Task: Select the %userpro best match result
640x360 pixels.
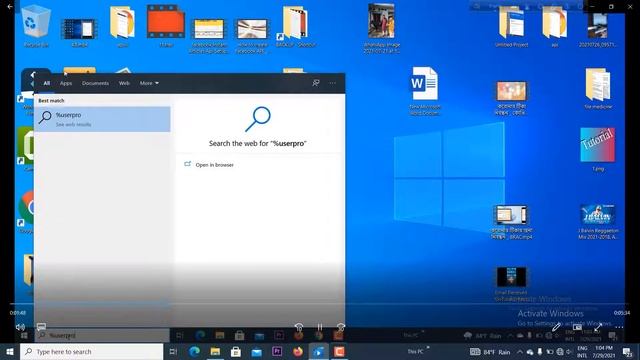Action: (102, 119)
